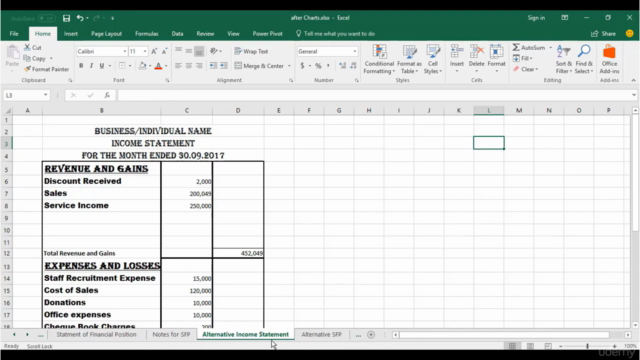640x360 pixels.
Task: Switch to Page Break Preview in status bar
Action: [548, 346]
